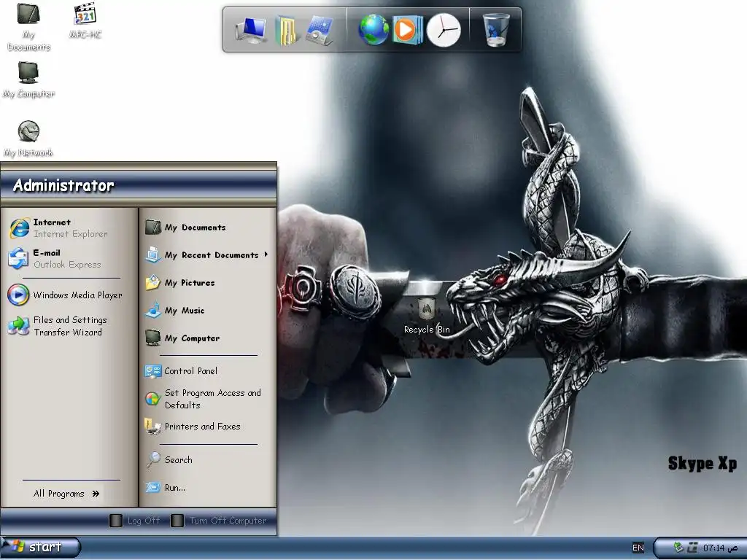Click the gray device tray icon
This screenshot has height=560, width=747.
point(693,548)
